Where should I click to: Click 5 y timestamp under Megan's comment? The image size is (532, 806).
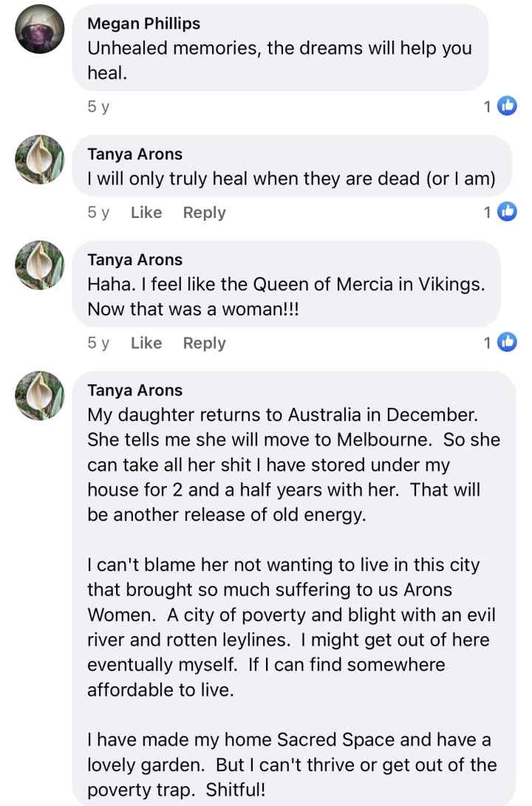click(98, 106)
